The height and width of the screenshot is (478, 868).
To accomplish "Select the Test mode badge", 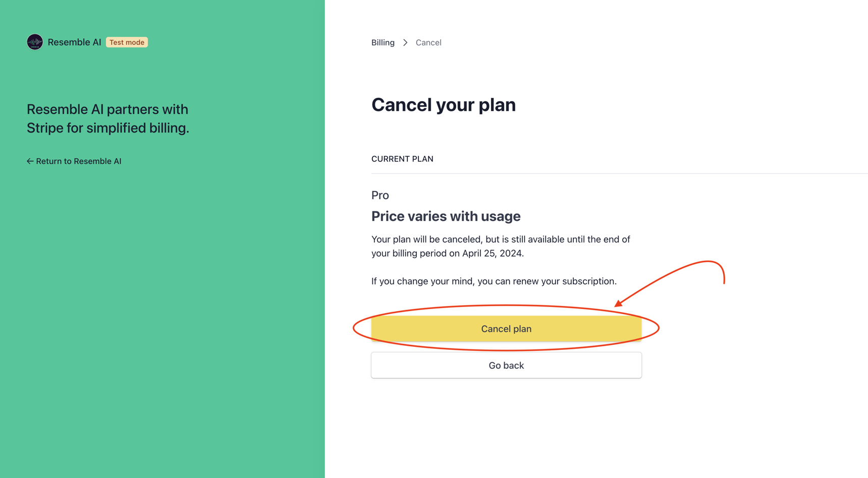I will tap(127, 42).
